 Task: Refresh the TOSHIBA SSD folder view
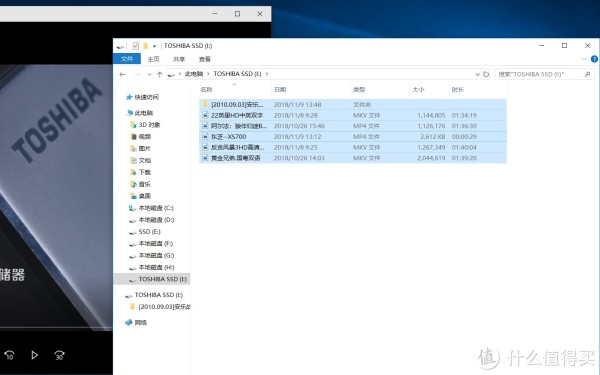486,74
